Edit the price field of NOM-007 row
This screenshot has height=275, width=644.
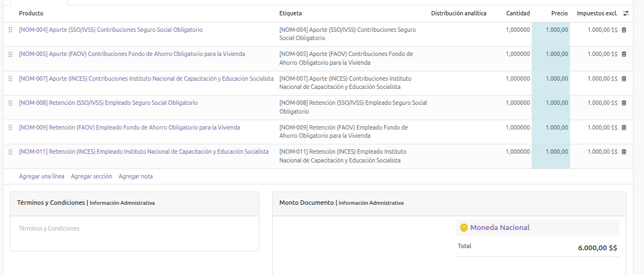click(x=551, y=78)
